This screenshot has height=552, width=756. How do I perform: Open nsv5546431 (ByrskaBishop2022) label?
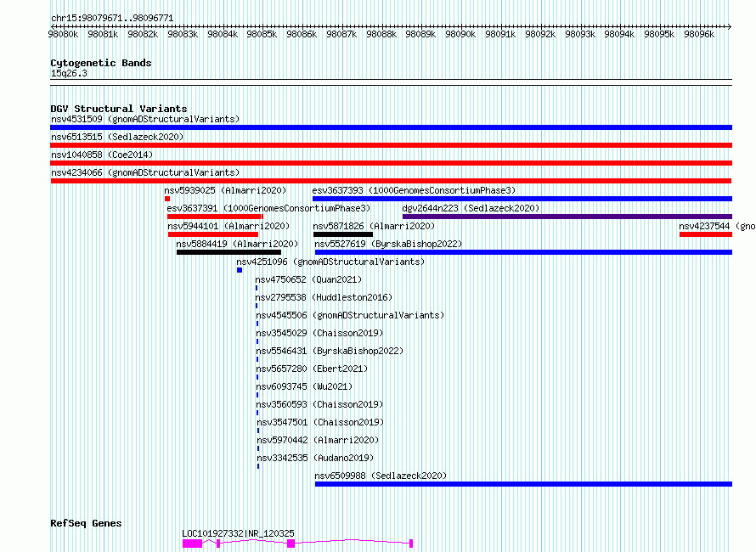pyautogui.click(x=330, y=351)
